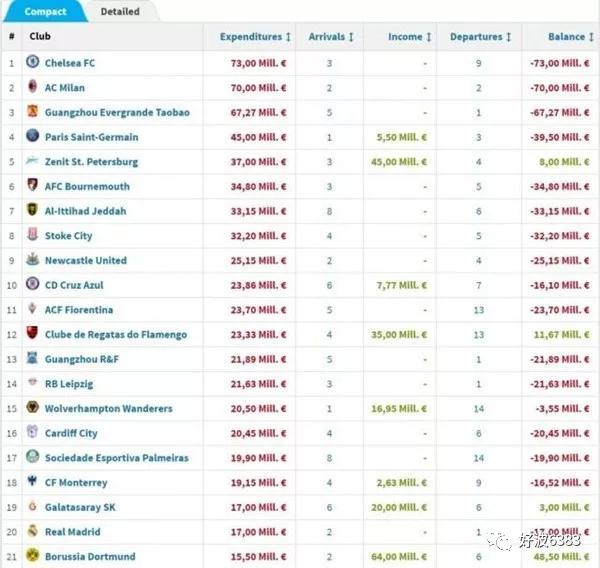The image size is (600, 568).
Task: Select the Compact tab
Action: [x=45, y=12]
